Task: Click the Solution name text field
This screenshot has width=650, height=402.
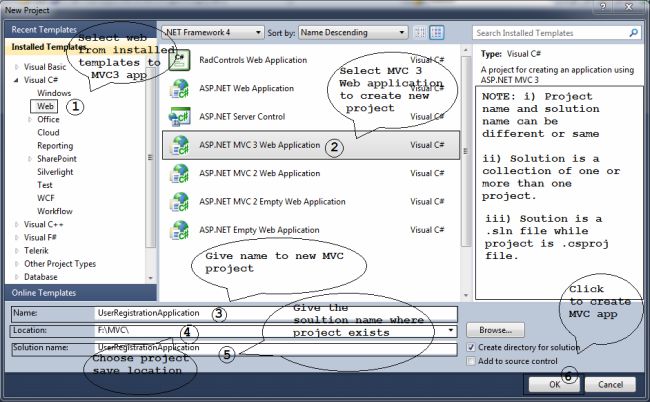Action: (x=276, y=348)
